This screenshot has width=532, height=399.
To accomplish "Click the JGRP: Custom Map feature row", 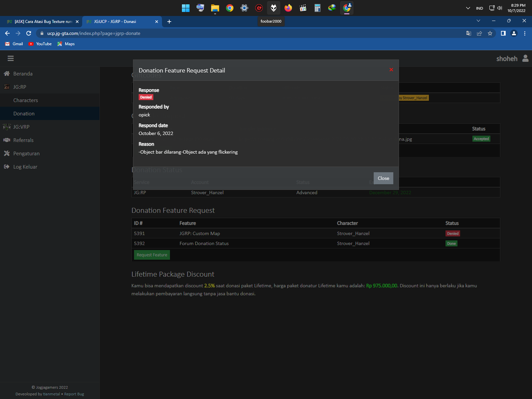I will tap(316, 233).
